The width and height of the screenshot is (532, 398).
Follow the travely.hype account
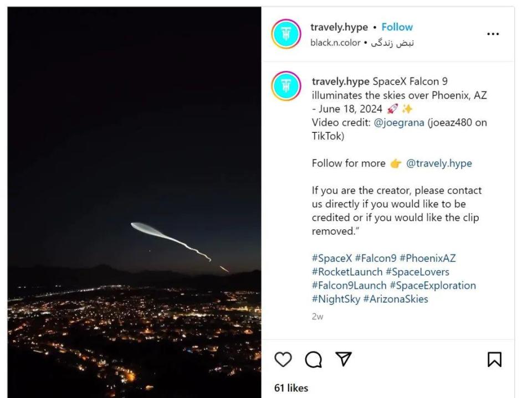397,27
